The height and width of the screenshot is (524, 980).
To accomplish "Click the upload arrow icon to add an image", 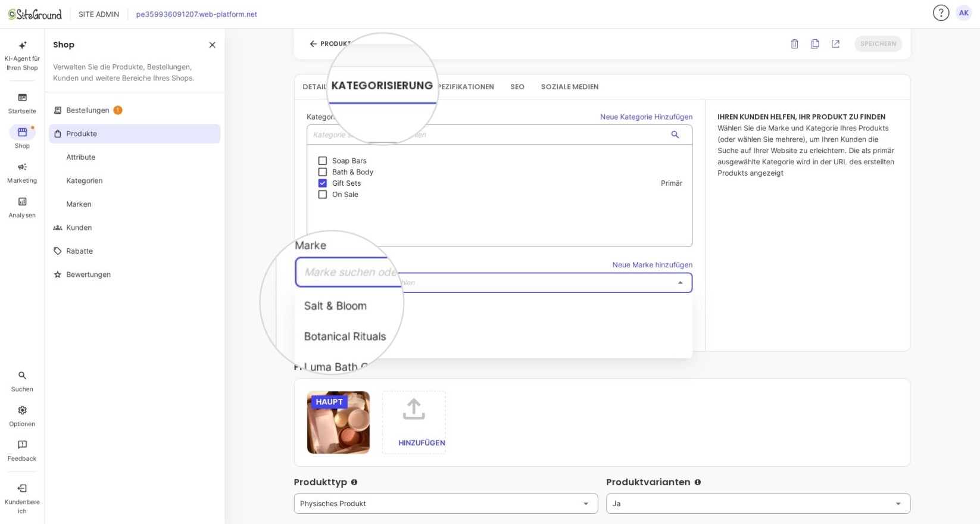I will [413, 409].
